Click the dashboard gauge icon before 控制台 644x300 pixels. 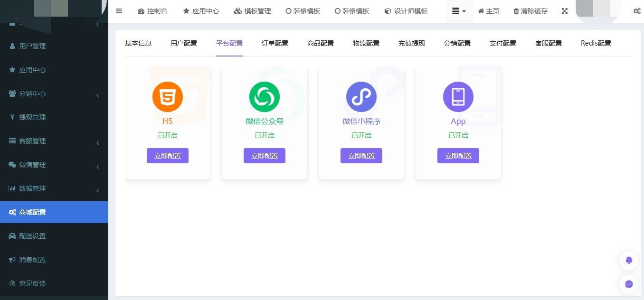[141, 11]
